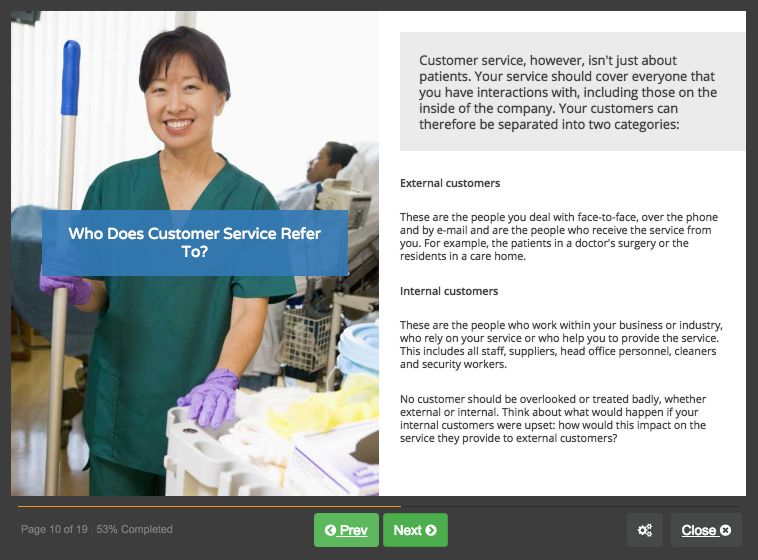Click the orange course progress bar

tap(209, 506)
